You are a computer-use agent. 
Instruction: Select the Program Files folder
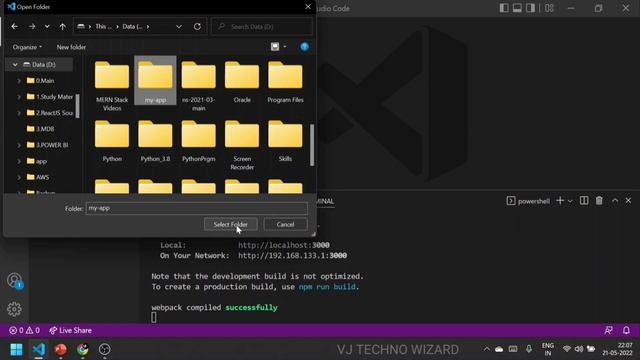pos(285,82)
